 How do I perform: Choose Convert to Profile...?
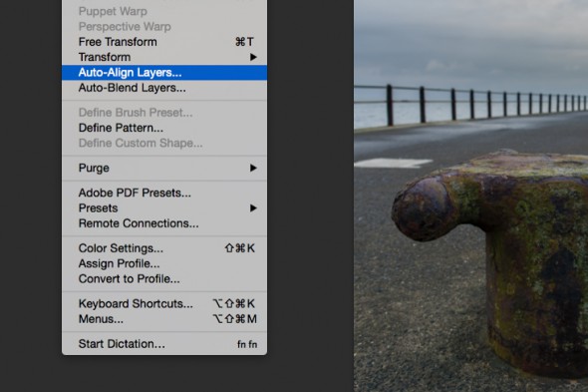pyautogui.click(x=164, y=279)
